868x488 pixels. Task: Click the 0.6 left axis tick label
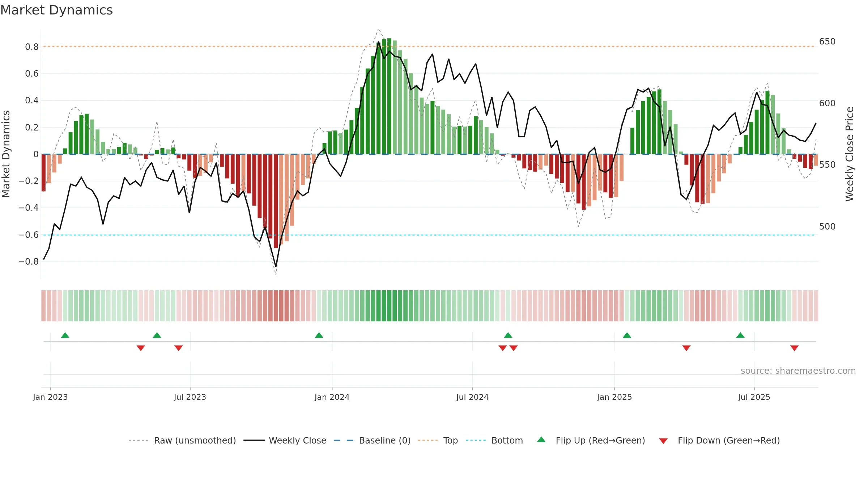click(32, 74)
